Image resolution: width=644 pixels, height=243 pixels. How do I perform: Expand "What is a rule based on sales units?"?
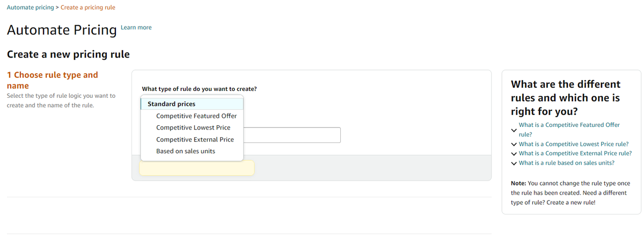(567, 163)
